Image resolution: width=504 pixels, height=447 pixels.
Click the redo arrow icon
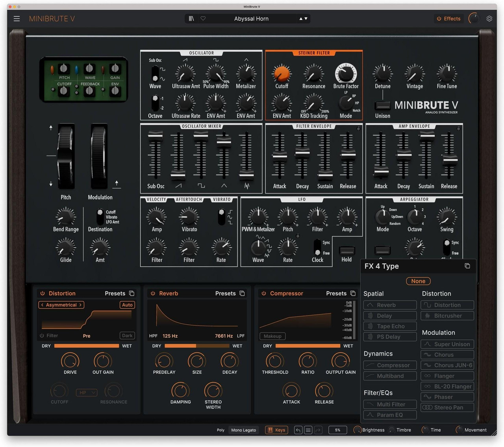pyautogui.click(x=318, y=430)
